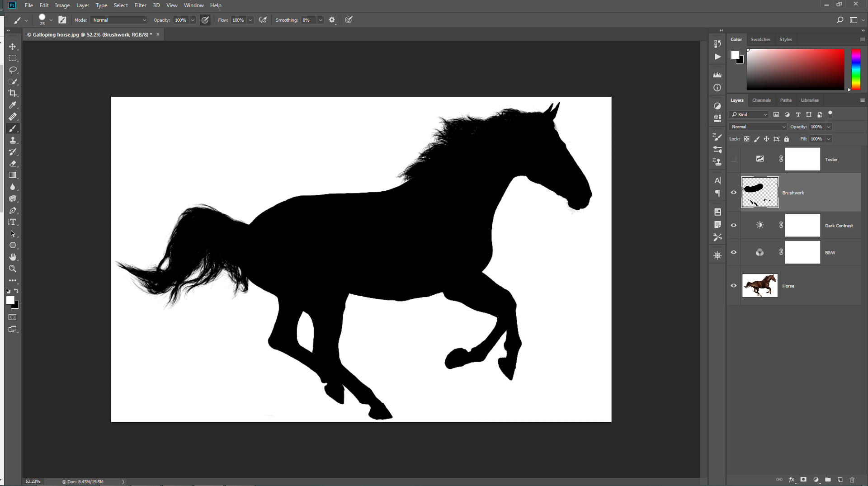This screenshot has width=868, height=486.
Task: Switch to the Channels tab
Action: click(761, 100)
